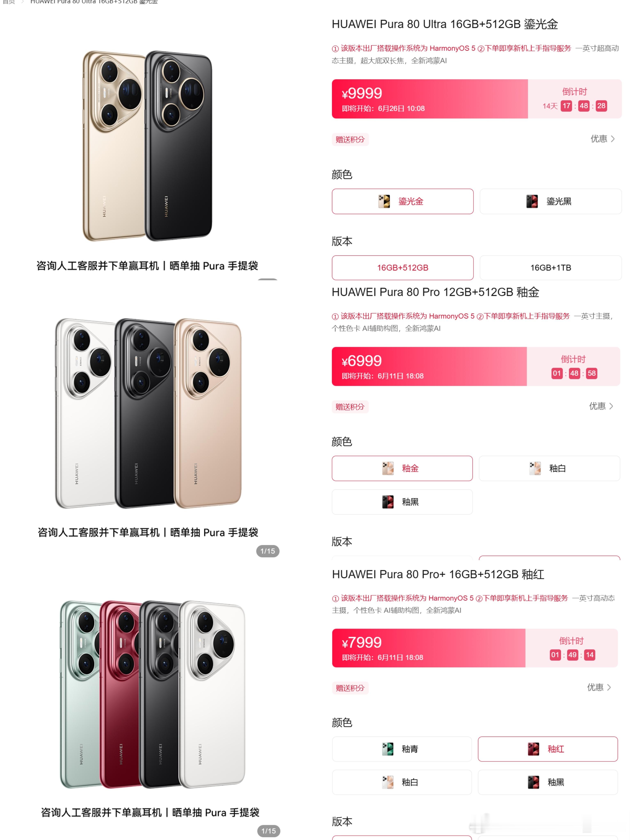Open the Pura 80 Ultra product image

click(x=147, y=146)
